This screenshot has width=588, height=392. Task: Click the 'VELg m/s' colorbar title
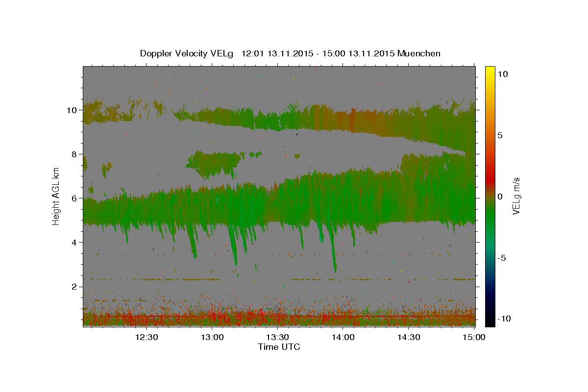[517, 196]
